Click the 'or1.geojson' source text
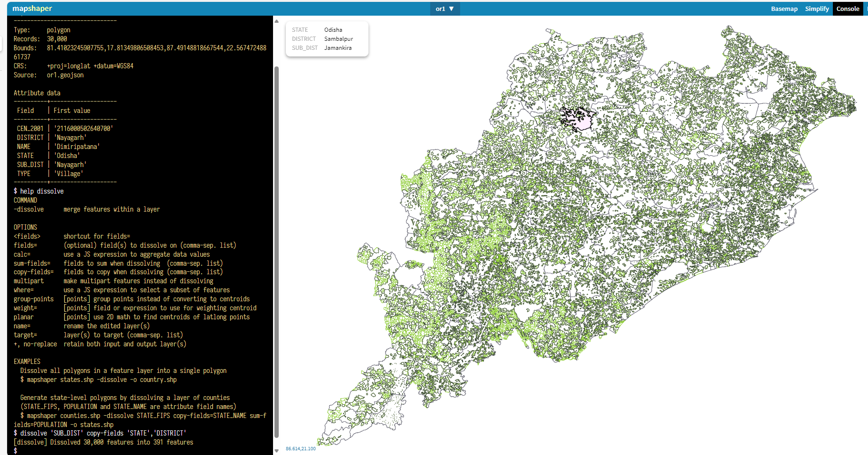 [65, 75]
